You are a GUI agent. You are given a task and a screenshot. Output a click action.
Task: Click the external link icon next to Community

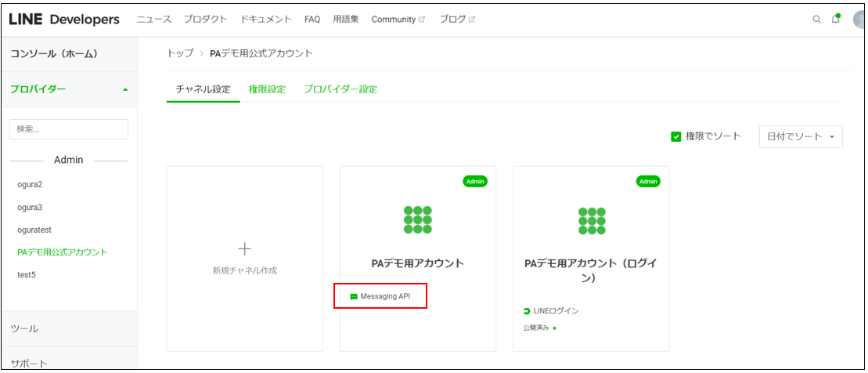coord(422,20)
